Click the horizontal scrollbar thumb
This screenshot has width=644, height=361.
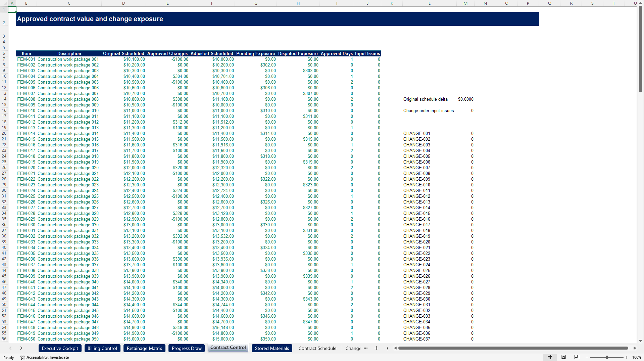513,348
